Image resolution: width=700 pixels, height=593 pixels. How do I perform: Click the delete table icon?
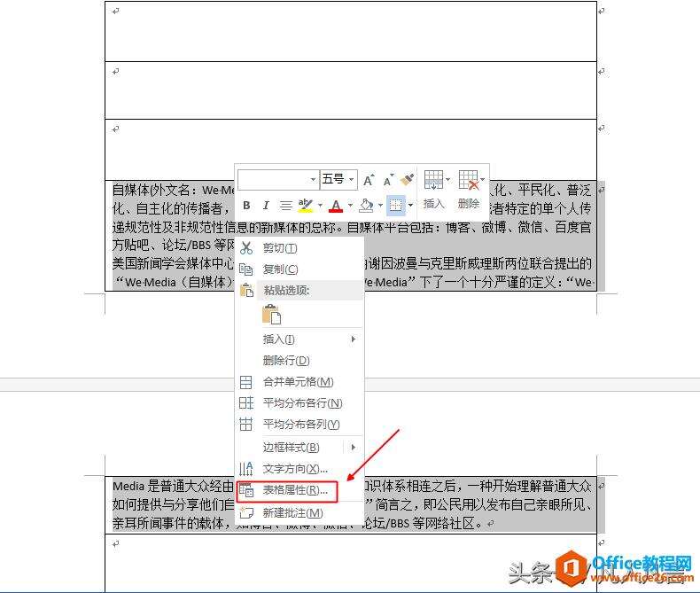pos(469,180)
